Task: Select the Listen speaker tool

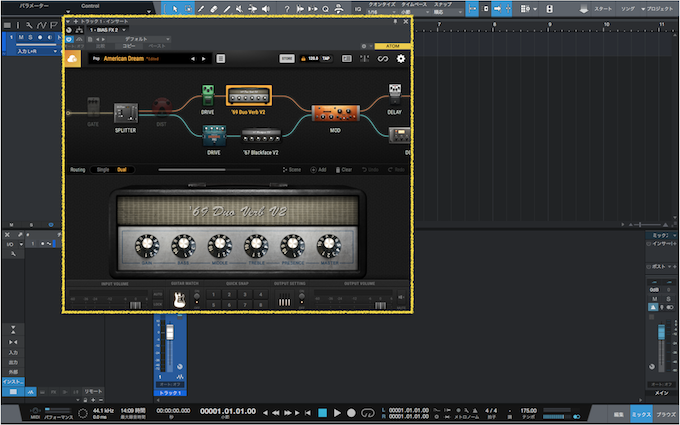Action: 266,9
